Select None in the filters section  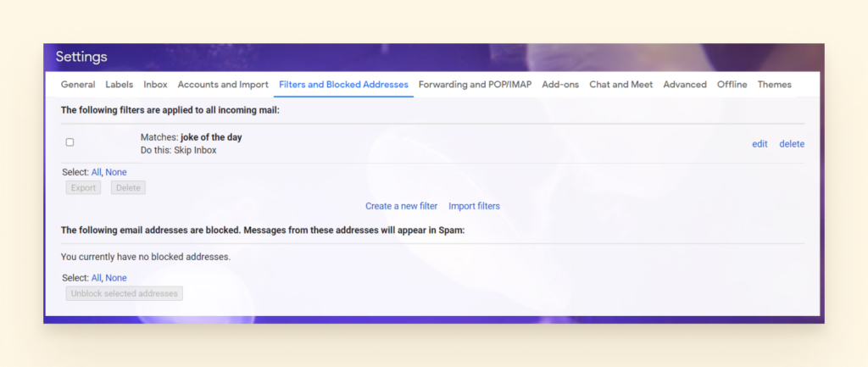pyautogui.click(x=116, y=172)
